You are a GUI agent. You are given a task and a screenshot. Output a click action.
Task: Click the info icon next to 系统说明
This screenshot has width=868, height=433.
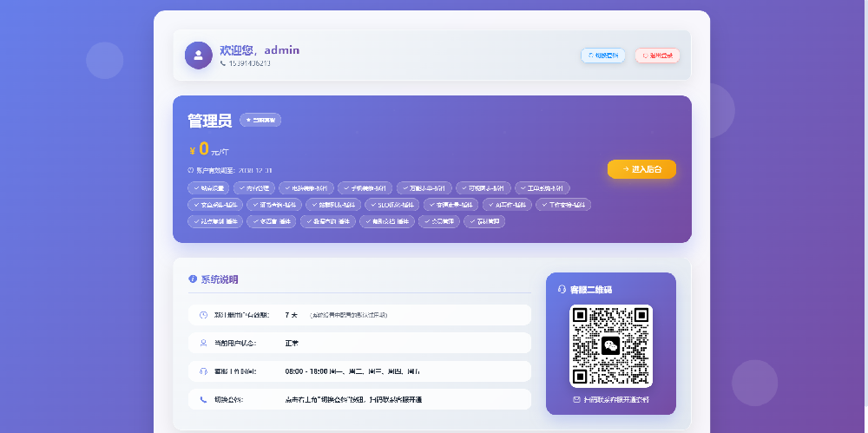coord(193,279)
